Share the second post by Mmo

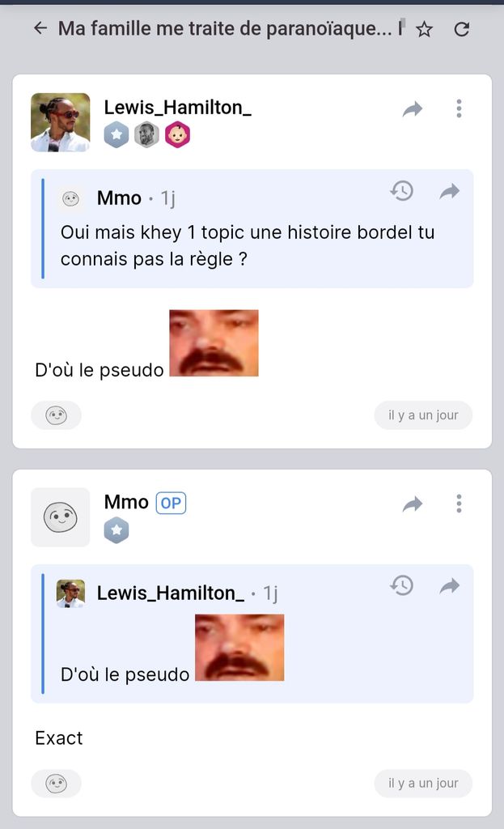click(413, 504)
